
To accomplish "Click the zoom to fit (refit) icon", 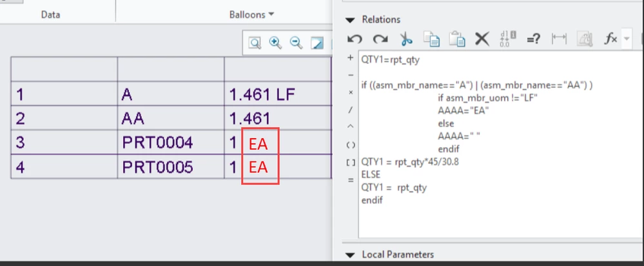I will [x=255, y=43].
